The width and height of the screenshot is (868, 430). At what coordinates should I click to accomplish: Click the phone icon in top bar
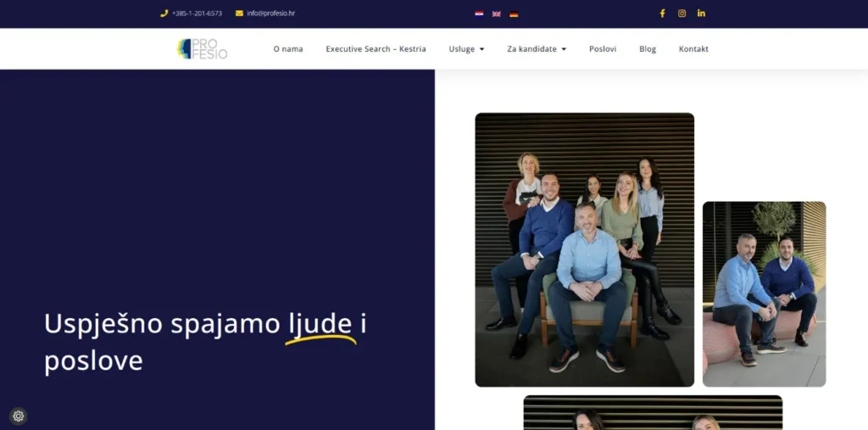tap(164, 14)
